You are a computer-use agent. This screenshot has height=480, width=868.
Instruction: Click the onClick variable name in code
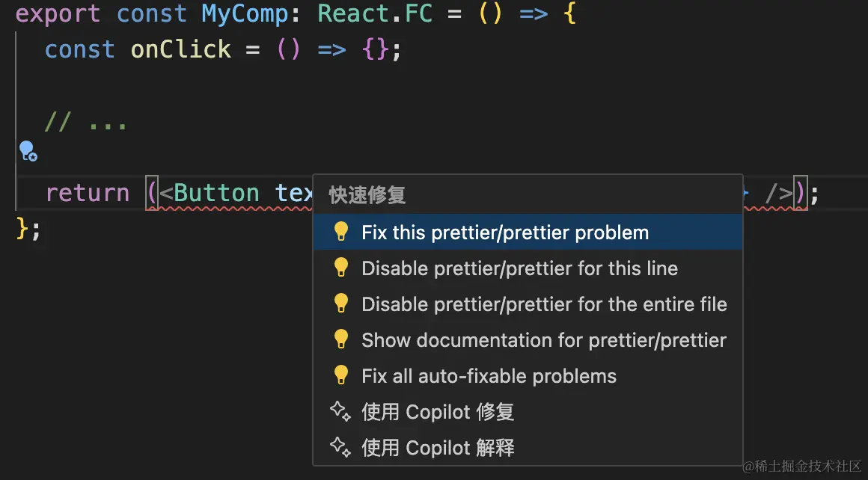pyautogui.click(x=180, y=49)
